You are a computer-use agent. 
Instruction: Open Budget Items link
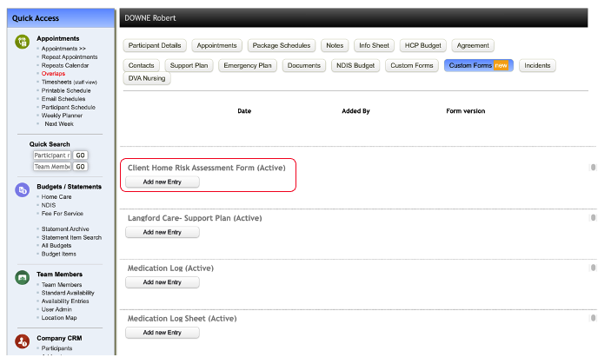(59, 254)
